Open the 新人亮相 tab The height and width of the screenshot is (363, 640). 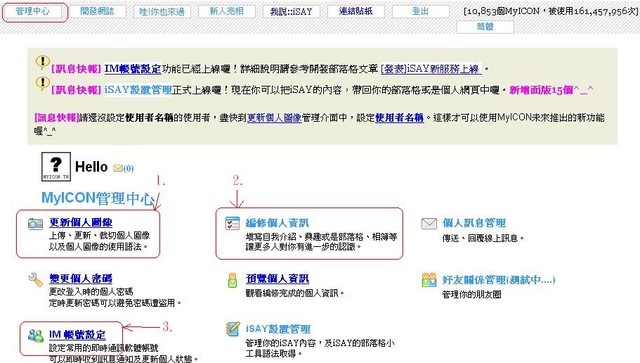pos(227,11)
